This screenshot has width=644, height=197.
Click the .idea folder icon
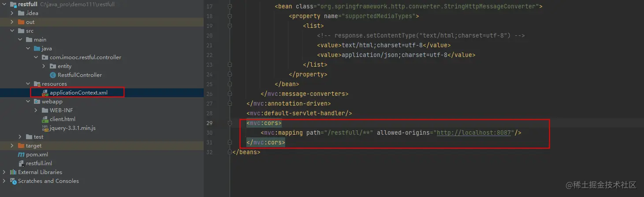tap(21, 13)
